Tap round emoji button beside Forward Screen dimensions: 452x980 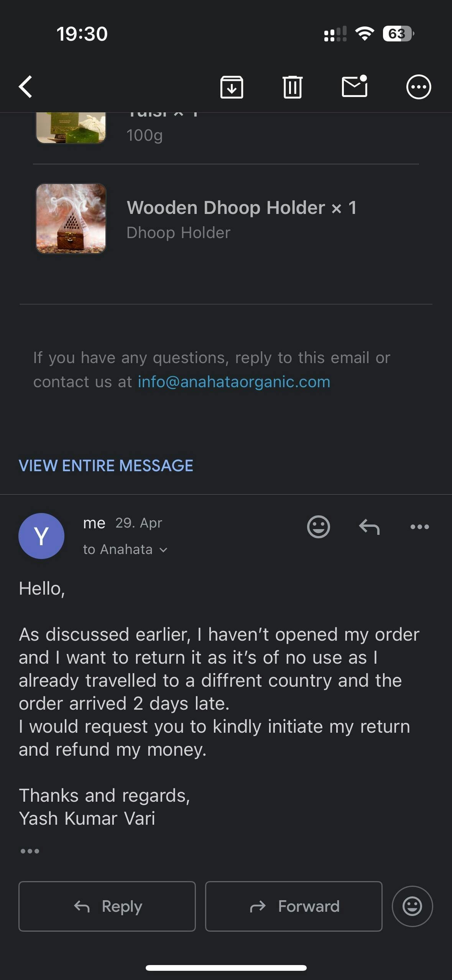[412, 906]
